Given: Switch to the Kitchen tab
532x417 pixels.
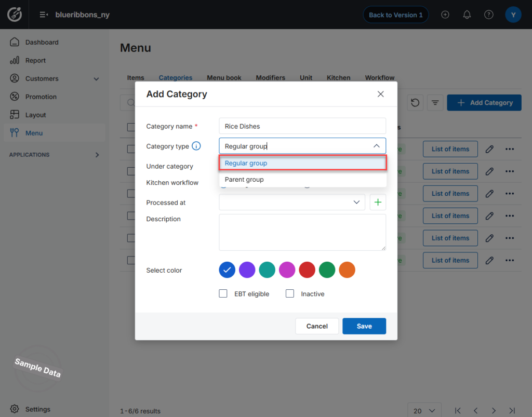Looking at the screenshot, I should tap(338, 78).
